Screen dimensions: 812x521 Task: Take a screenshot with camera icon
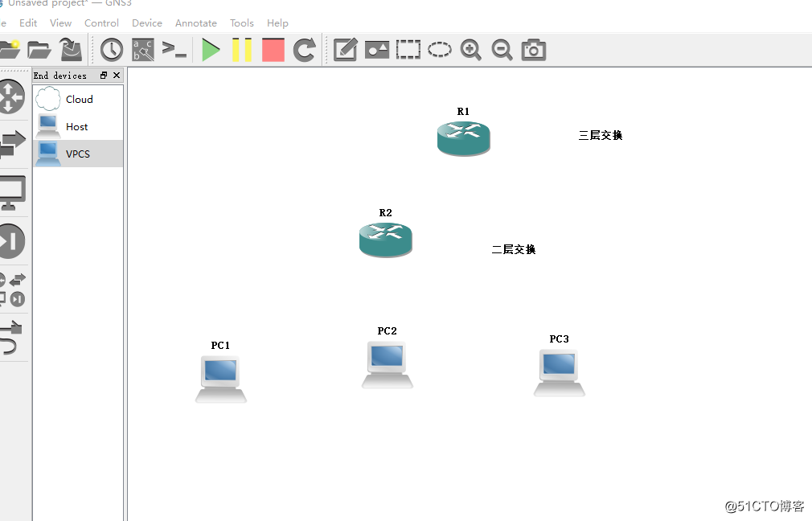[533, 50]
